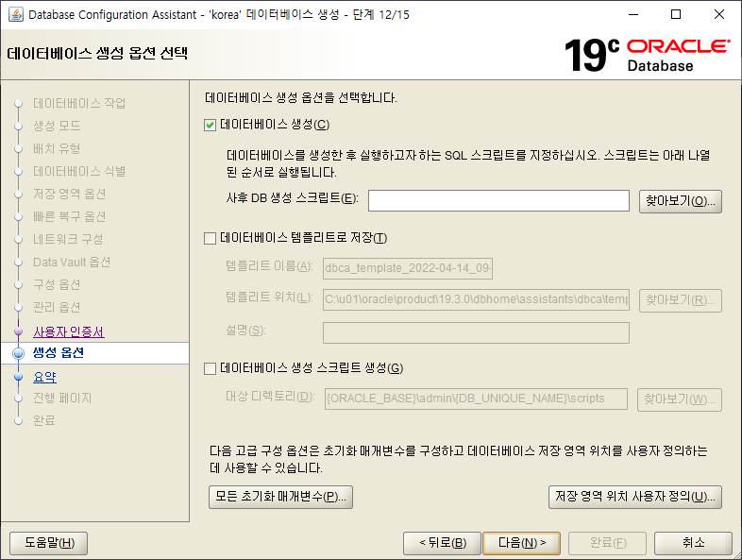Click the Java app icon in title bar
The height and width of the screenshot is (560, 742).
click(16, 14)
